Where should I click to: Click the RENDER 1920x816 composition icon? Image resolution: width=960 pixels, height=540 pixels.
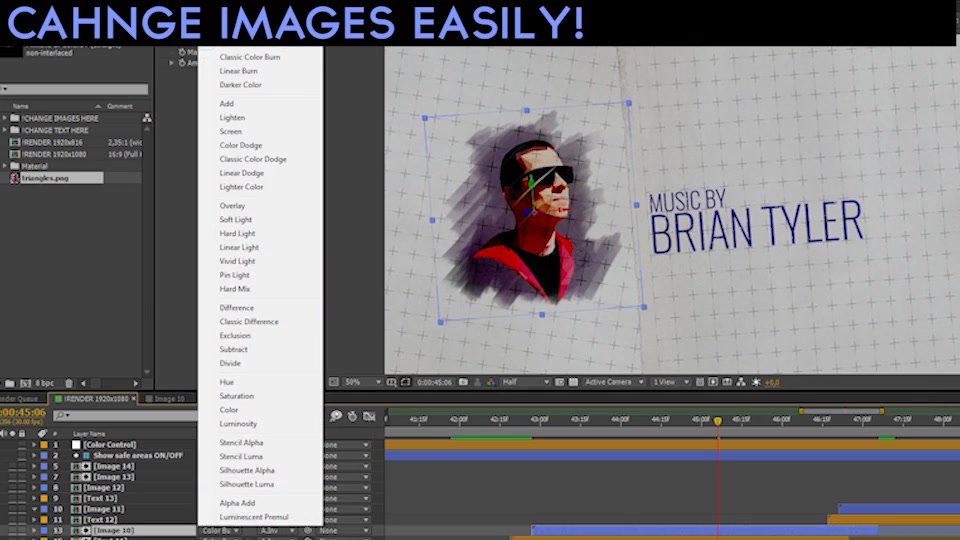pos(15,142)
